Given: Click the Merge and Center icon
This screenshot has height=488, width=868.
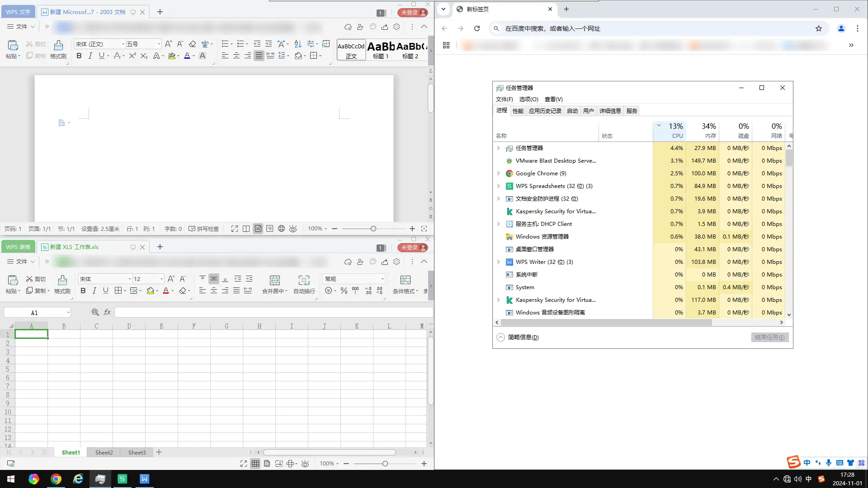Looking at the screenshot, I should [x=274, y=281].
